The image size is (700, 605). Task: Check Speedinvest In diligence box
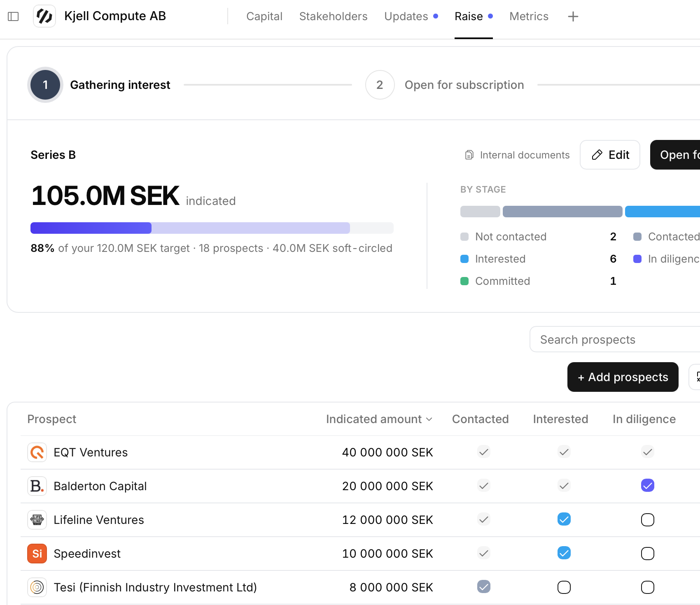(647, 554)
